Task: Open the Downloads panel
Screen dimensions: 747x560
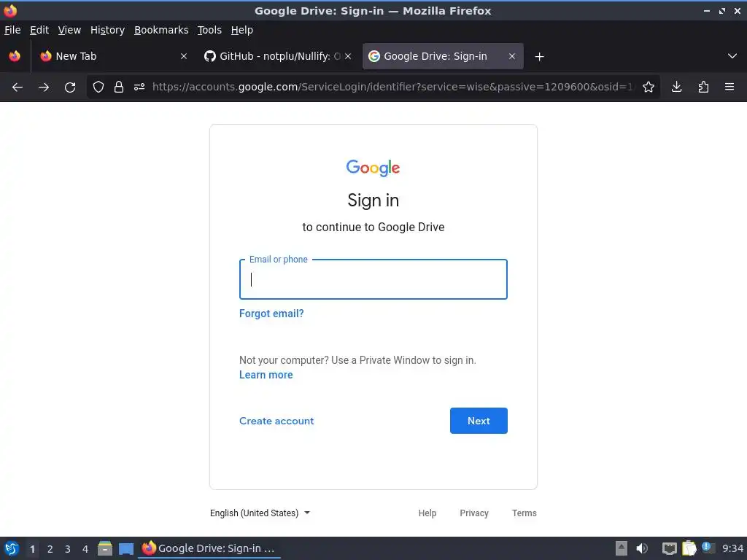Action: coord(676,87)
